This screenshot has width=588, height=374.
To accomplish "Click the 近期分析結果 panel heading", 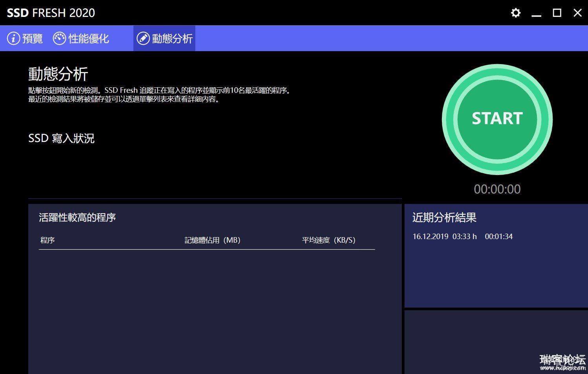I will (x=444, y=217).
